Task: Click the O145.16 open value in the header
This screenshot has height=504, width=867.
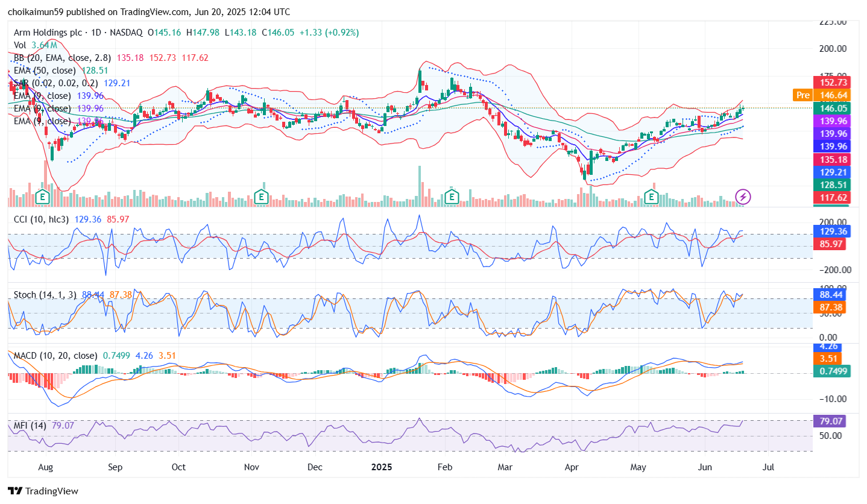Action: click(x=165, y=33)
